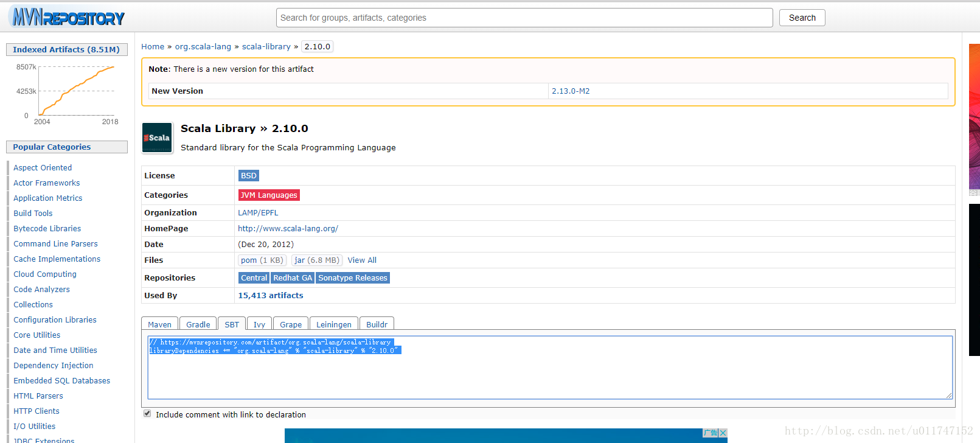Switch to the Leiningen tab
This screenshot has height=443, width=980.
[x=334, y=324]
